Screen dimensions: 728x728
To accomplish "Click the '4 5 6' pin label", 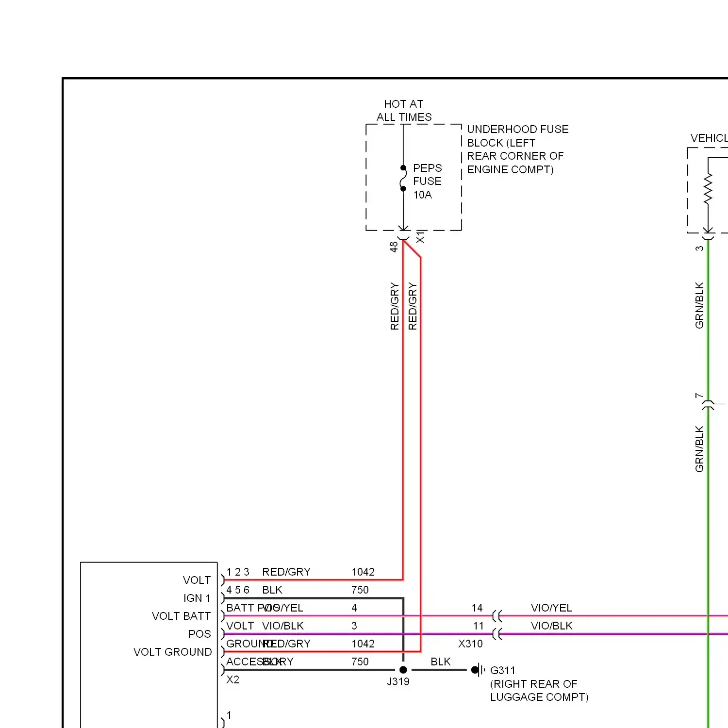I will coord(238,590).
